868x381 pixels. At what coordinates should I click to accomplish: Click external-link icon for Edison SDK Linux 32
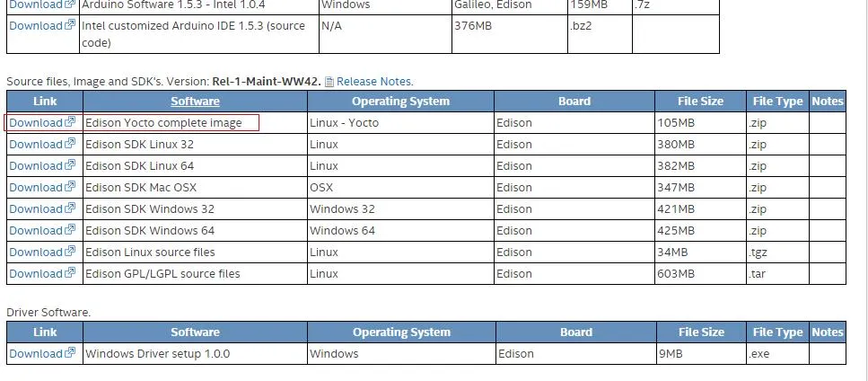tap(70, 144)
